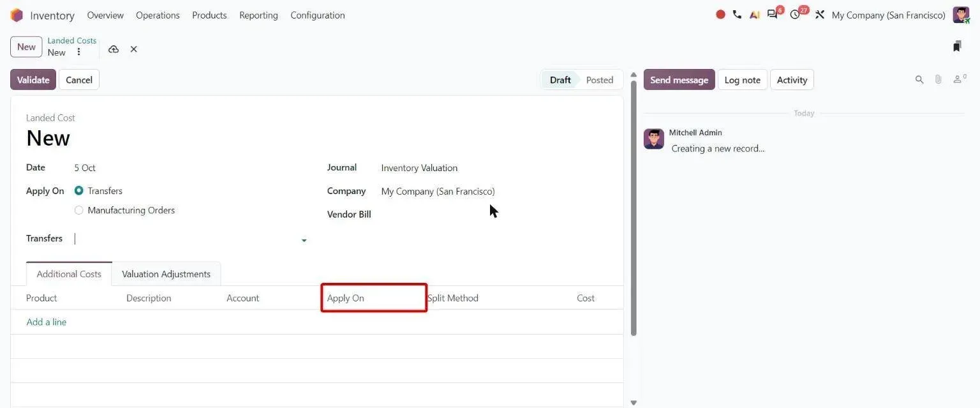This screenshot has height=408, width=980.
Task: Show followers using the person icon
Action: (x=959, y=79)
